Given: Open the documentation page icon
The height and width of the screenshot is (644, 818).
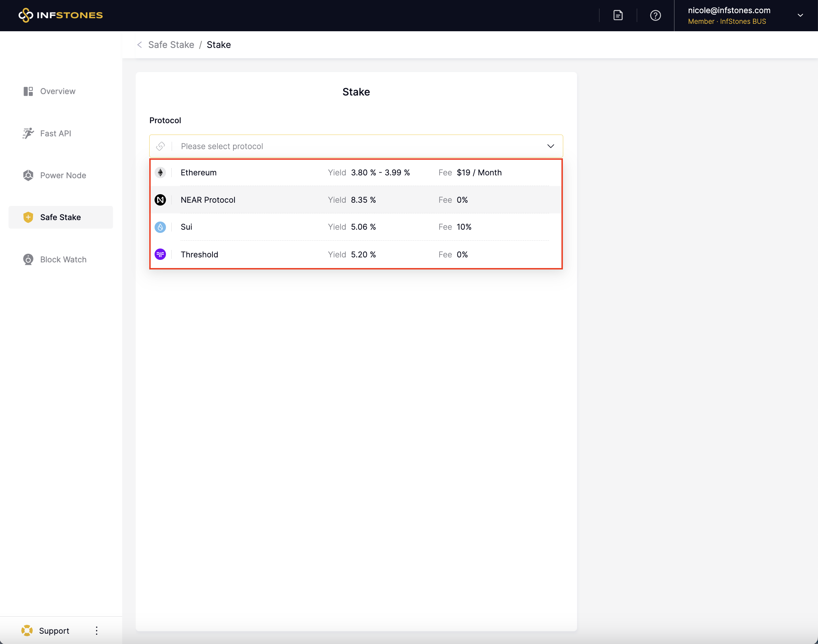Looking at the screenshot, I should (x=618, y=16).
